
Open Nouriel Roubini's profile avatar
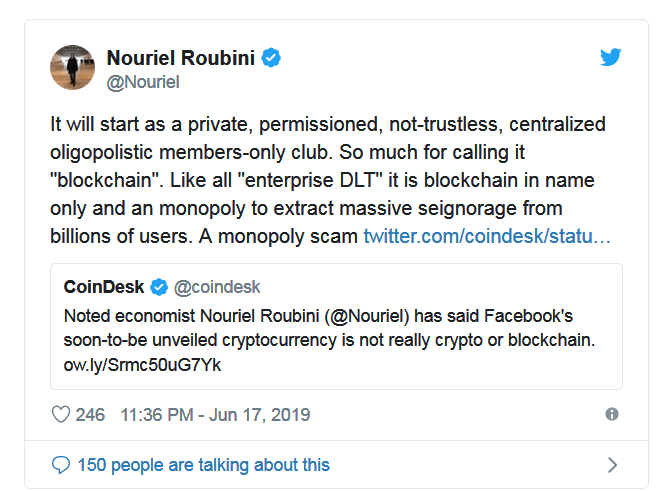pos(73,67)
